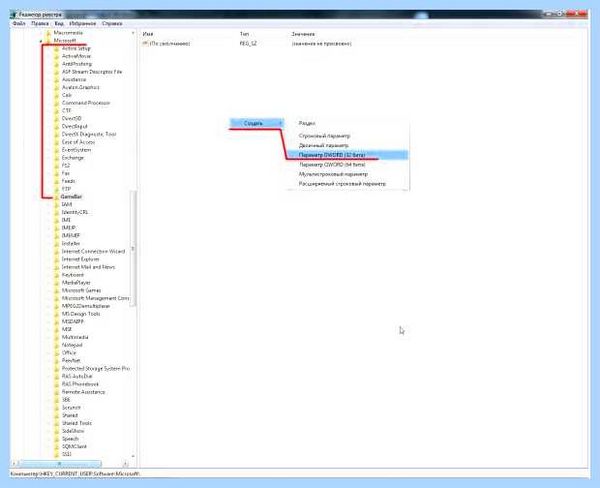This screenshot has height=488, width=600.
Task: Click scroll-down arrow of the tree pane
Action: pos(133,456)
